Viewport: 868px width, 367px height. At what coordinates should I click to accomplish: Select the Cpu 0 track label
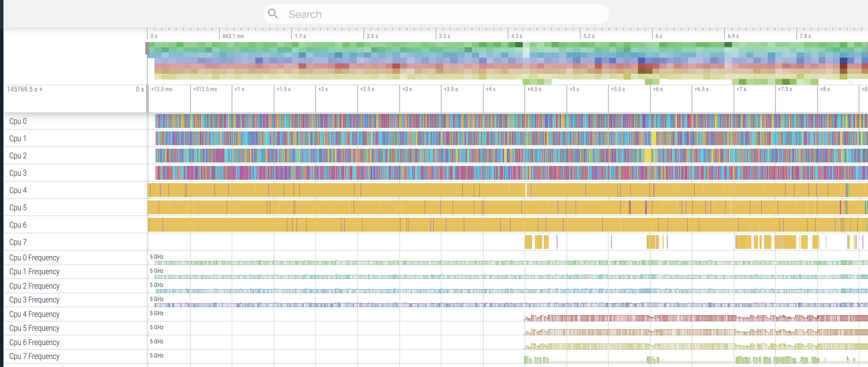[18, 121]
